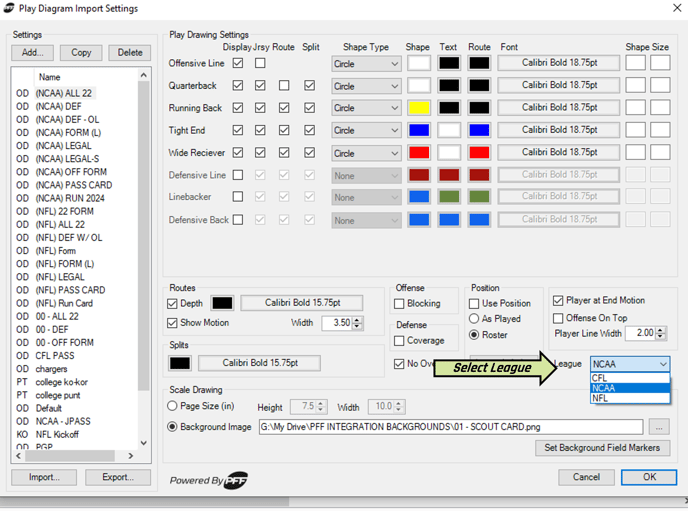Change Offensive Line black text color
Image resolution: width=688 pixels, height=511 pixels.
click(x=449, y=63)
